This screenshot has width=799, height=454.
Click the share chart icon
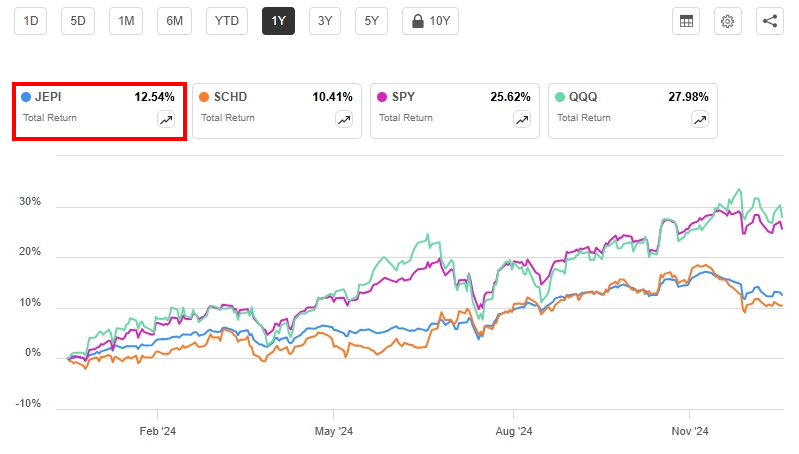pyautogui.click(x=769, y=21)
